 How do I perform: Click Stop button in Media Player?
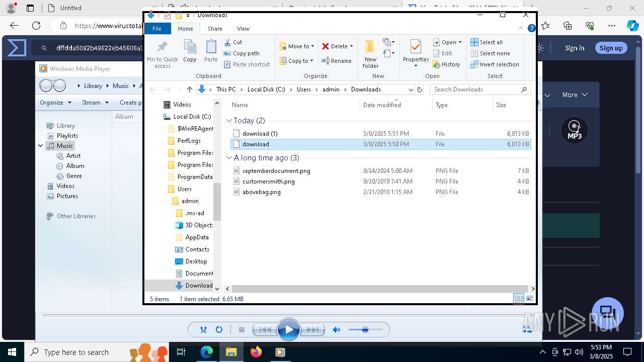click(242, 330)
